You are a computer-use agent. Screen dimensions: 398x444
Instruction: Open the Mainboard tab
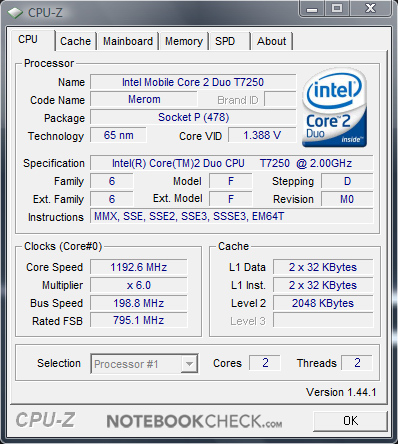[x=128, y=41]
